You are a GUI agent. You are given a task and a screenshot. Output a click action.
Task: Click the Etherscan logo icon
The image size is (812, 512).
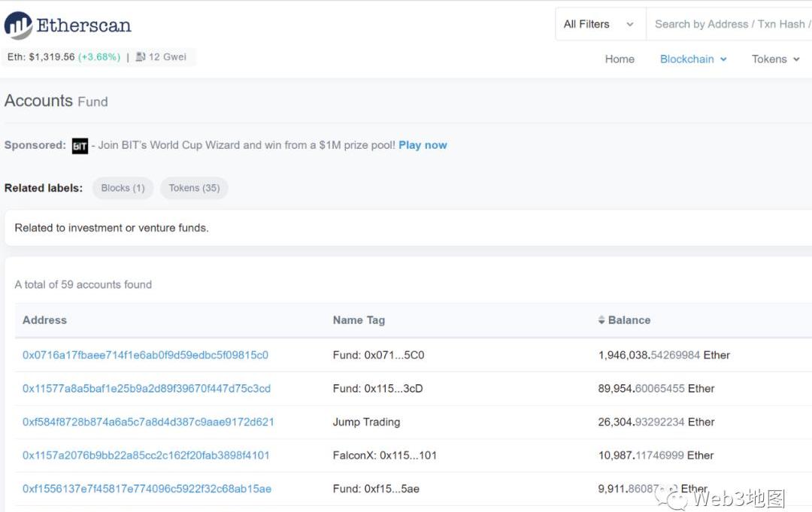(x=18, y=26)
